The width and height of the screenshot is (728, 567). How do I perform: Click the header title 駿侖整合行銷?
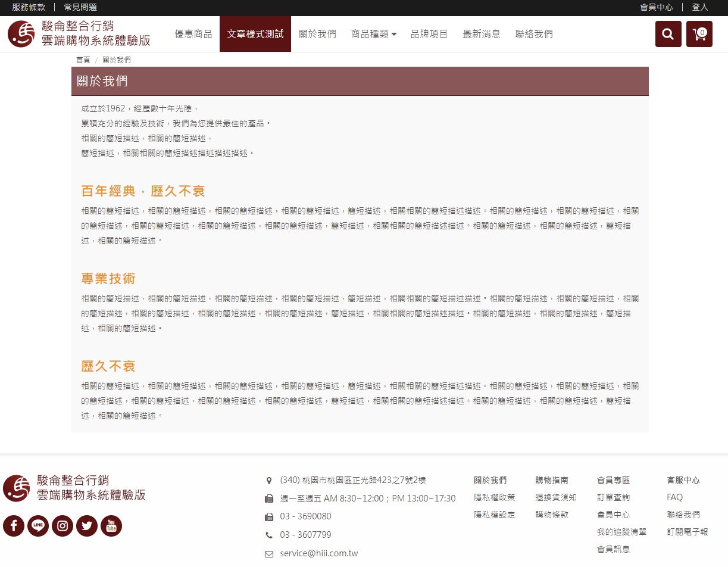pos(77,26)
